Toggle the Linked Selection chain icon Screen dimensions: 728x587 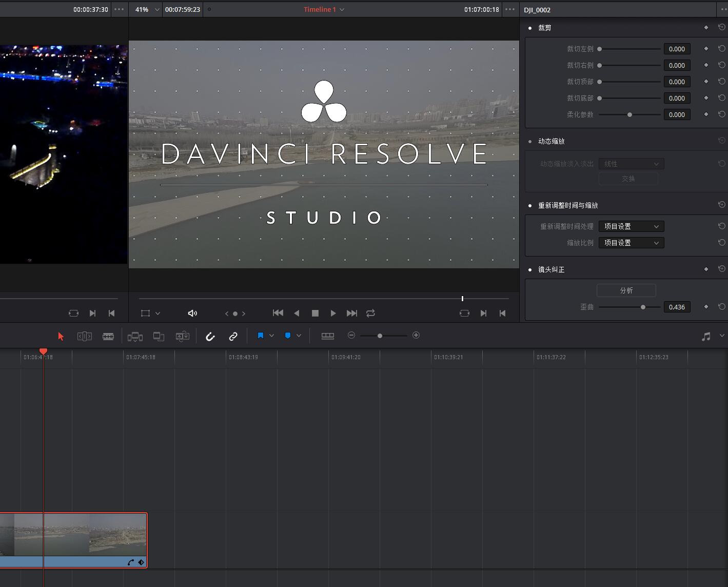[x=233, y=336]
